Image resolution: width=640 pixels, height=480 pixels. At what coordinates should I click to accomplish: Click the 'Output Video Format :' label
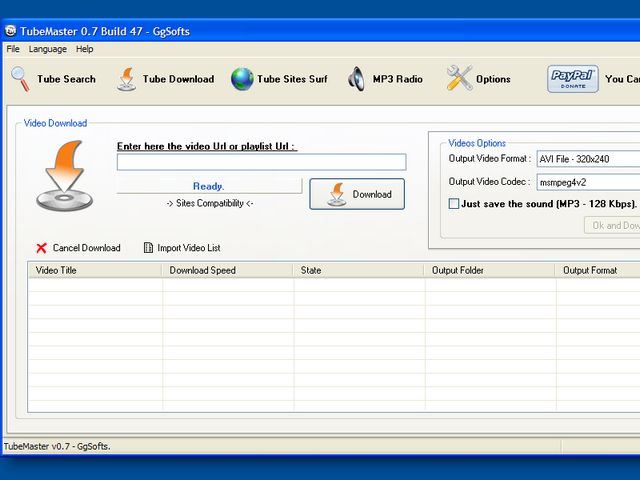coord(489,158)
